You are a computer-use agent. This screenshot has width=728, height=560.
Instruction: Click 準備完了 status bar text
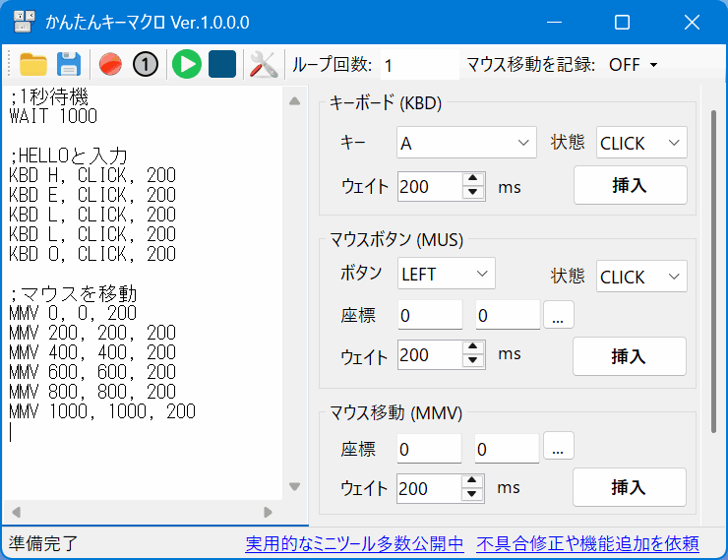[43, 543]
